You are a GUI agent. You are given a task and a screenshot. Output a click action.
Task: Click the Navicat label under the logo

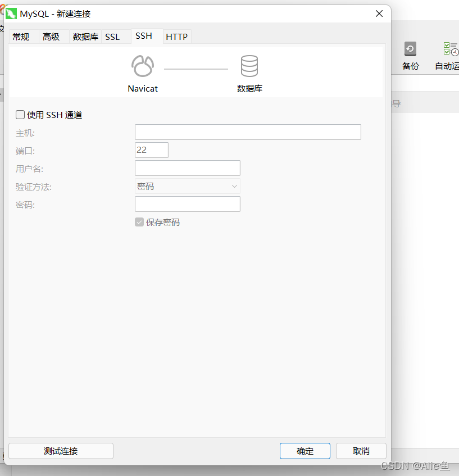point(143,89)
